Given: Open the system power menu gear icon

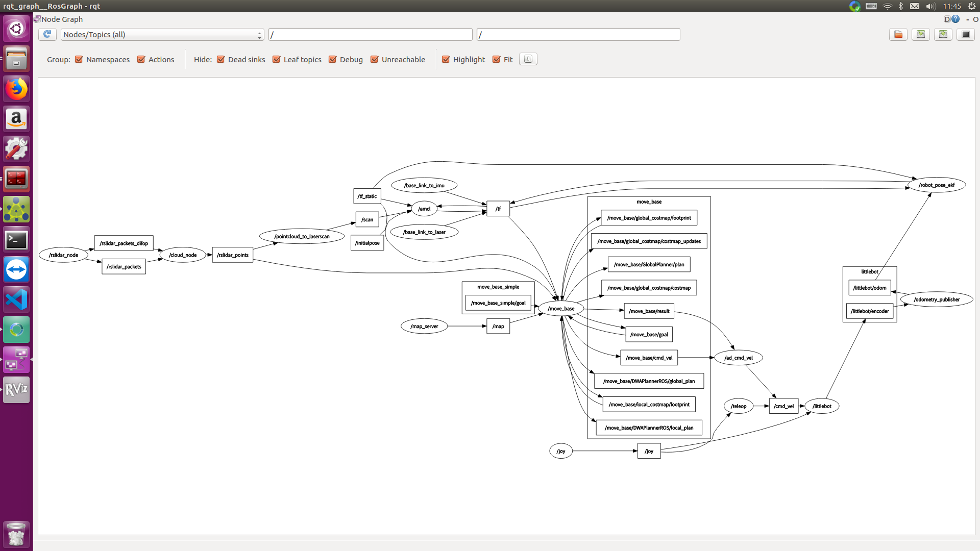Looking at the screenshot, I should [972, 6].
